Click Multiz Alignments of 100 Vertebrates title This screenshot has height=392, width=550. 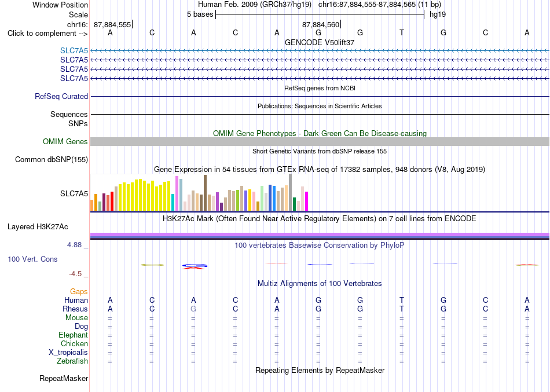(x=320, y=284)
